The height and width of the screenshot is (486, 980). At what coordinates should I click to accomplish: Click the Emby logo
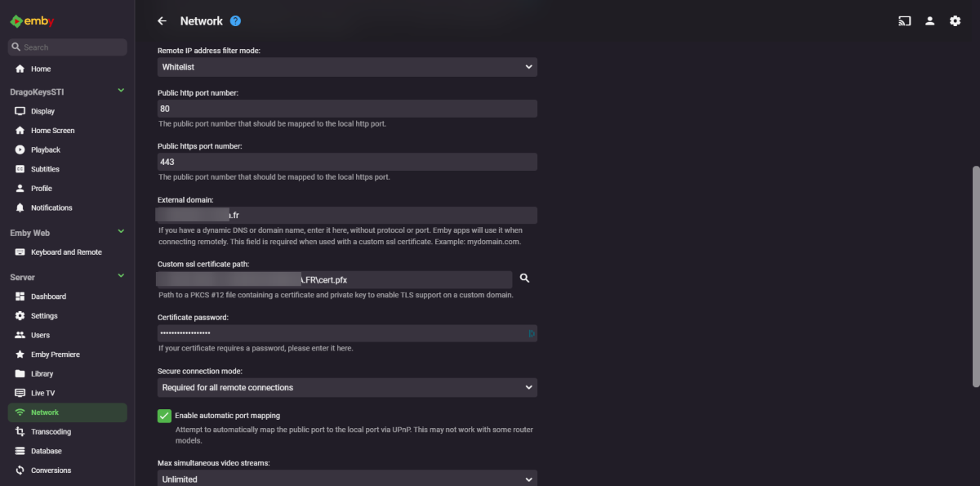pyautogui.click(x=32, y=20)
